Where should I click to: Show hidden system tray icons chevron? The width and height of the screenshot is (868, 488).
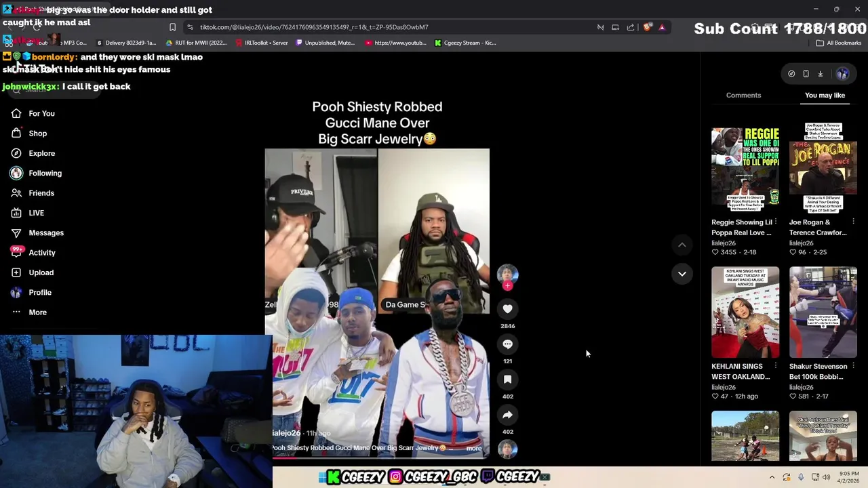coord(772,478)
